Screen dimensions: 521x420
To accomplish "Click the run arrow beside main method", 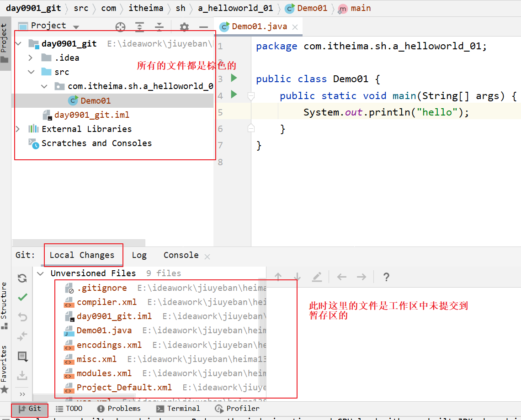I will [x=234, y=94].
